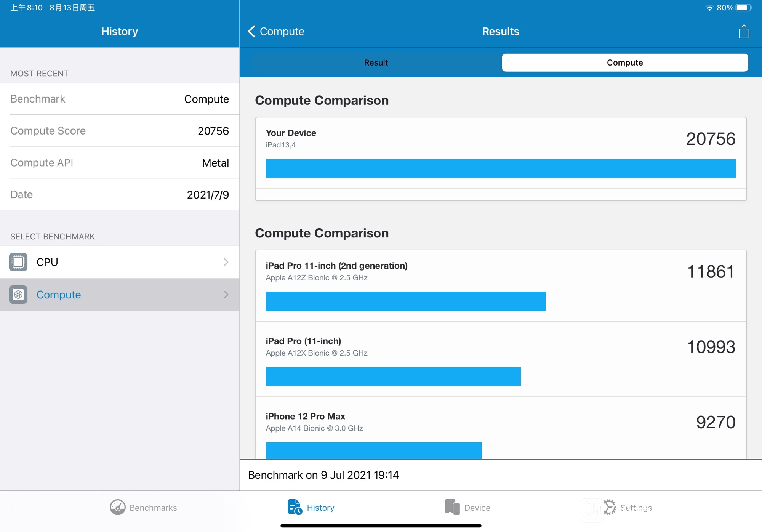Image resolution: width=762 pixels, height=532 pixels.
Task: Select the Compute segment tab
Action: click(625, 62)
